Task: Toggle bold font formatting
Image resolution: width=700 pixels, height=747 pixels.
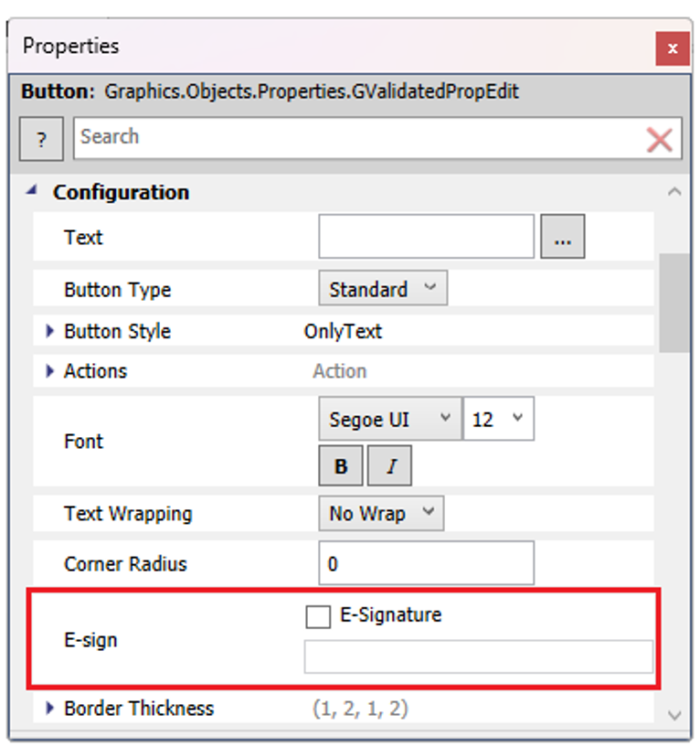Action: pos(341,466)
